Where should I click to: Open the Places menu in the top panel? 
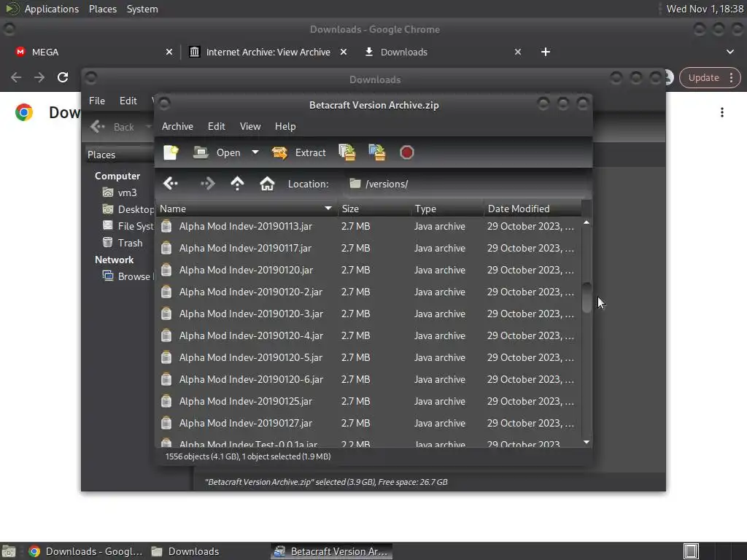(103, 9)
